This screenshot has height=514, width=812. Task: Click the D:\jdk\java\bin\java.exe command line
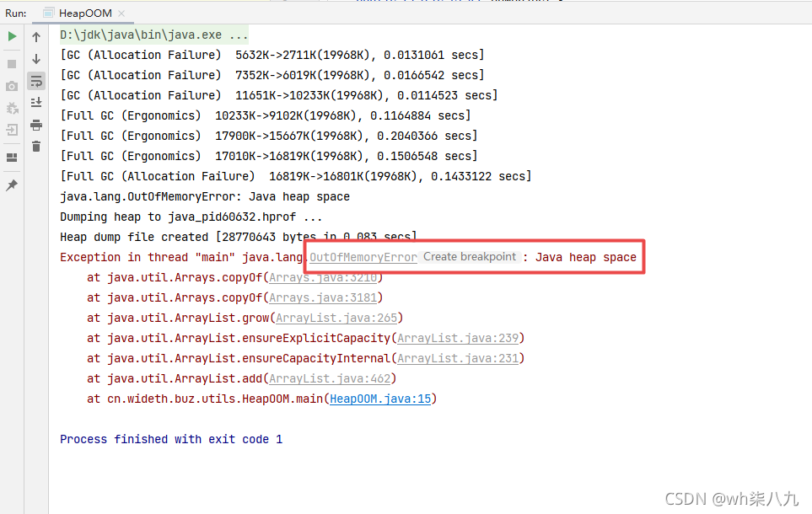click(153, 35)
